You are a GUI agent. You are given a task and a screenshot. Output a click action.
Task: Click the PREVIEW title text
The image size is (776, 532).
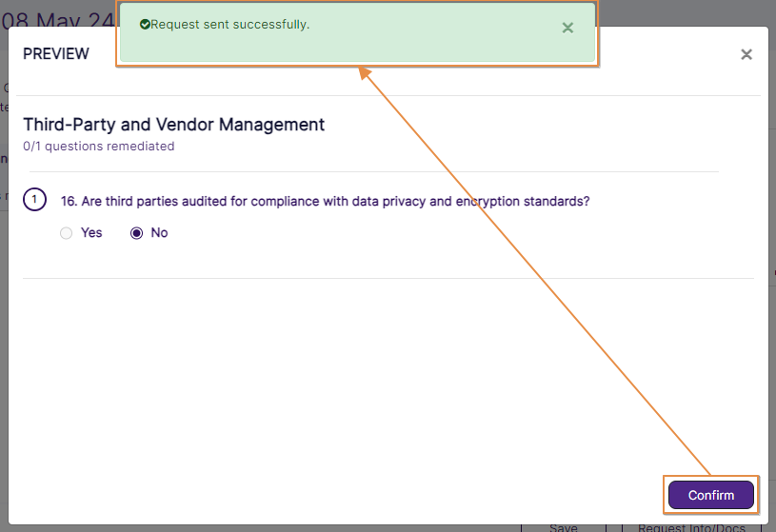[x=56, y=53]
